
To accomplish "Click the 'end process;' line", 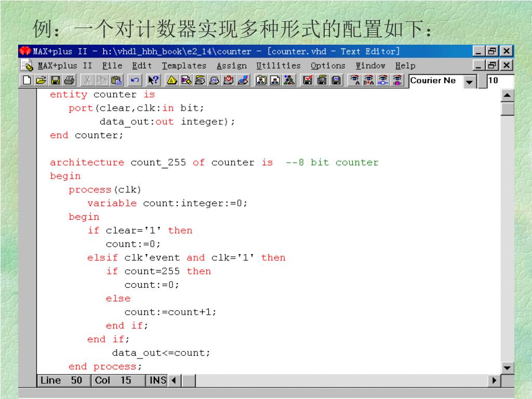I will tap(105, 366).
